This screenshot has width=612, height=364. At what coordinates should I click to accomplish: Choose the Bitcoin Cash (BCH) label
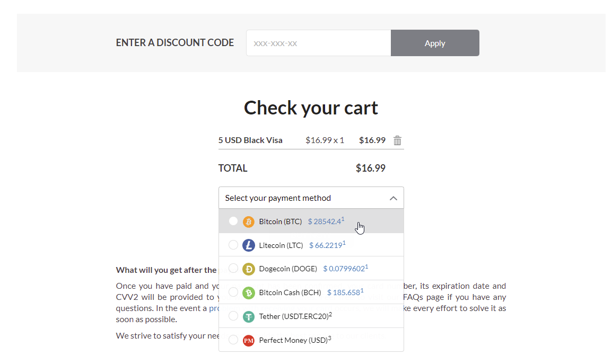tap(290, 292)
